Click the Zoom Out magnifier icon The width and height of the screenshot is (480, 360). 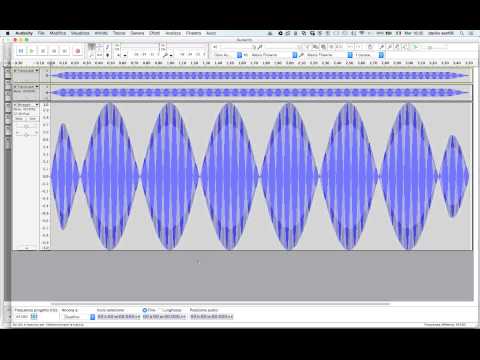389,47
